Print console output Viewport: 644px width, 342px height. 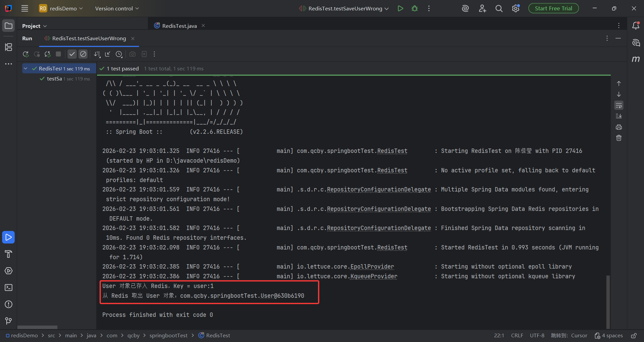[619, 127]
